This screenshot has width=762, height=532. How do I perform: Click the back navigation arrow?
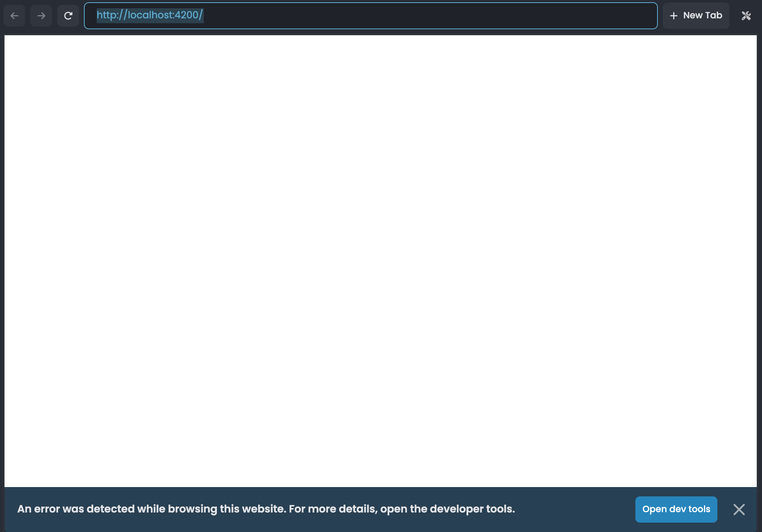coord(14,16)
